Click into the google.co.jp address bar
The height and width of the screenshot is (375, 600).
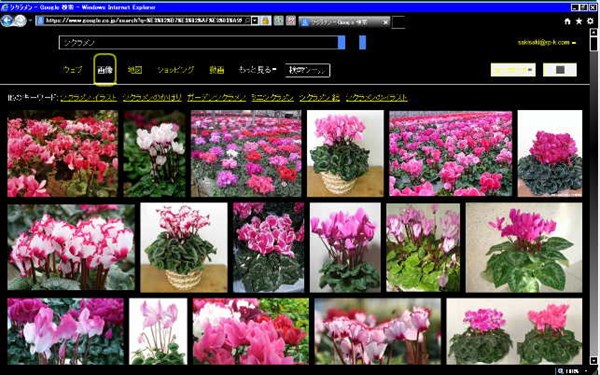click(143, 21)
